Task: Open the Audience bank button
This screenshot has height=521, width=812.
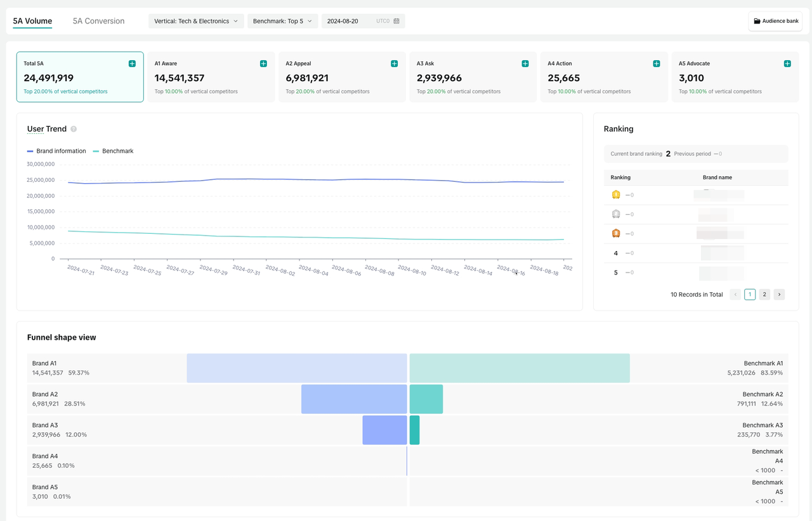Action: (x=775, y=21)
